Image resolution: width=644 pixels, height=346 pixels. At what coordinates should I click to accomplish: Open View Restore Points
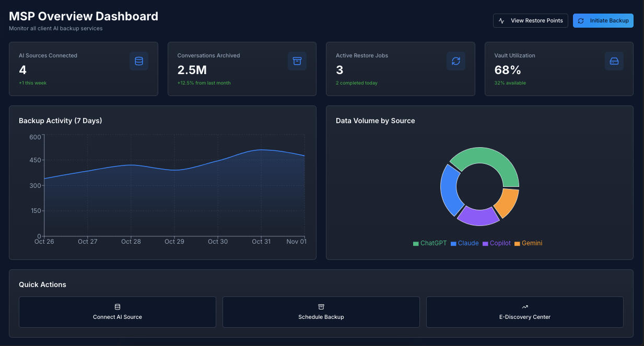click(x=530, y=21)
